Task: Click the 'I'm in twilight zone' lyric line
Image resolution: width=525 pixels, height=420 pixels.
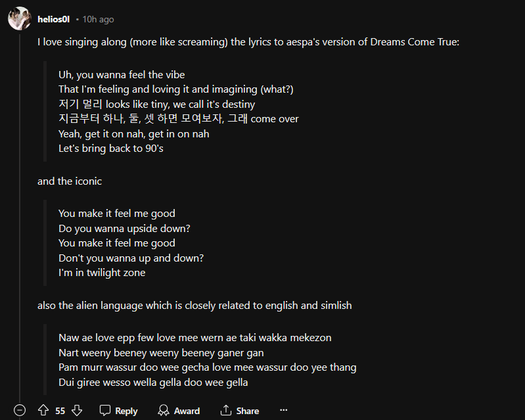Action: coord(102,272)
